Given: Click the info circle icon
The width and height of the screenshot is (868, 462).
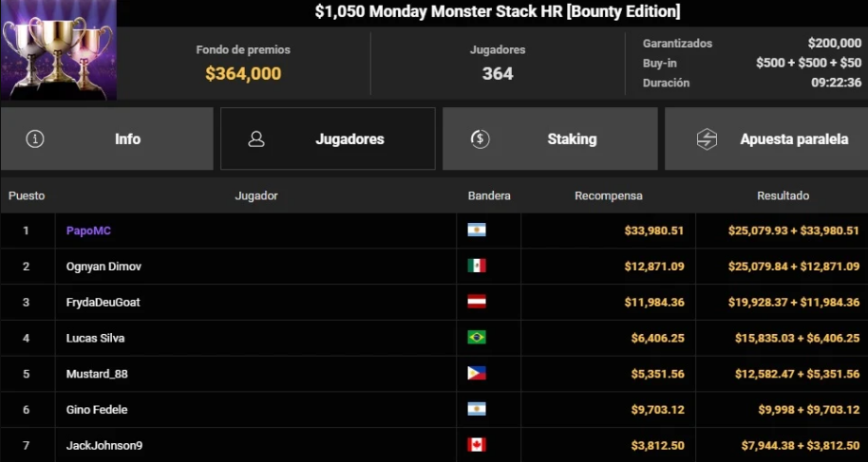Looking at the screenshot, I should pos(36,139).
